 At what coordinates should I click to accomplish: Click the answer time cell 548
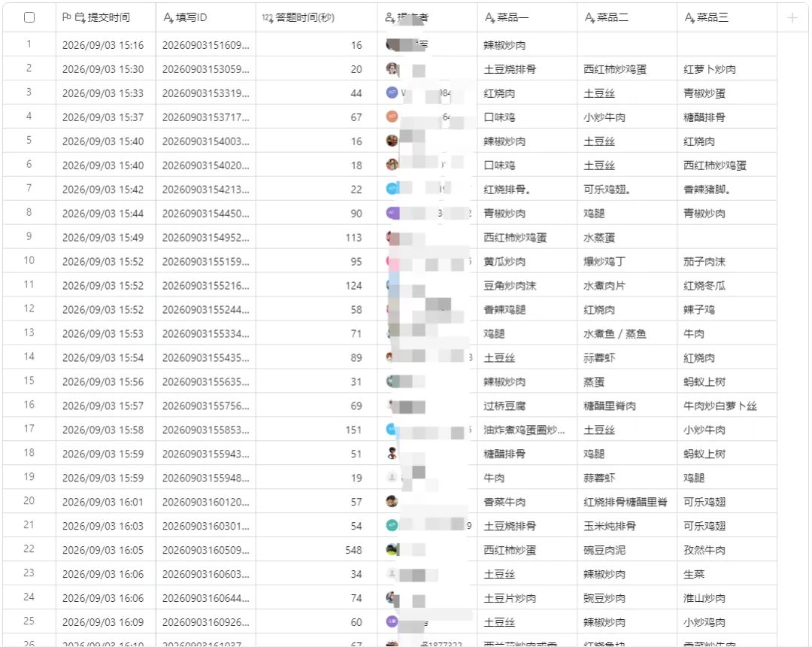click(x=317, y=550)
